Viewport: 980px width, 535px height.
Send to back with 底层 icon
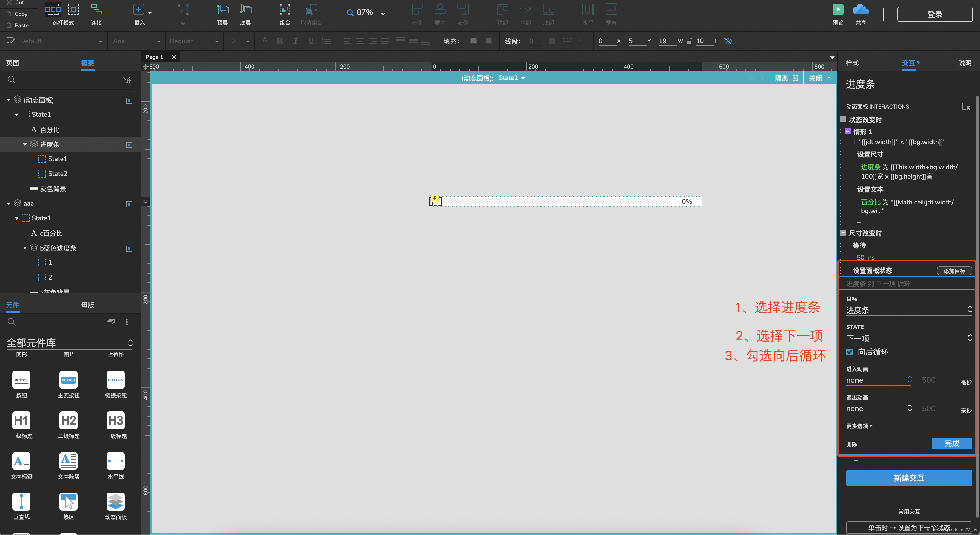pos(245,9)
